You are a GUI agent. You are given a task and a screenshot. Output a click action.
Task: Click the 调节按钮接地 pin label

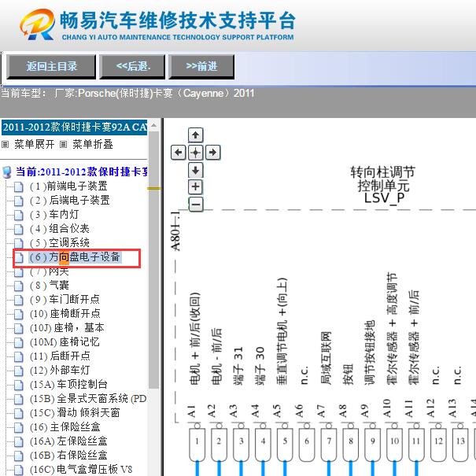pos(370,352)
